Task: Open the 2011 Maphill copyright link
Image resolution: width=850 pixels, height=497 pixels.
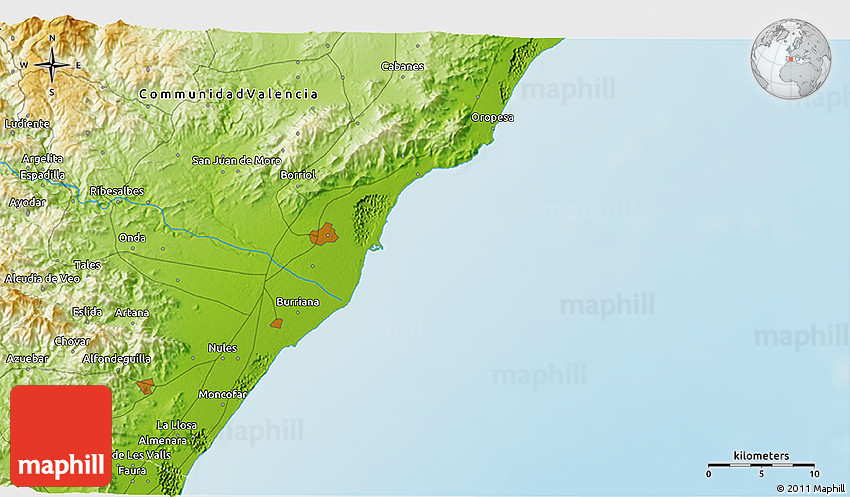Action: (810, 488)
